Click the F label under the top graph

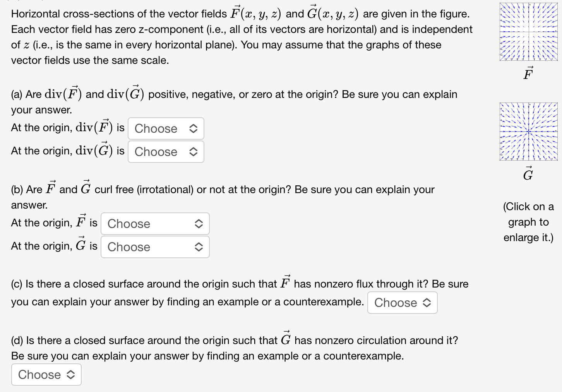(x=528, y=74)
